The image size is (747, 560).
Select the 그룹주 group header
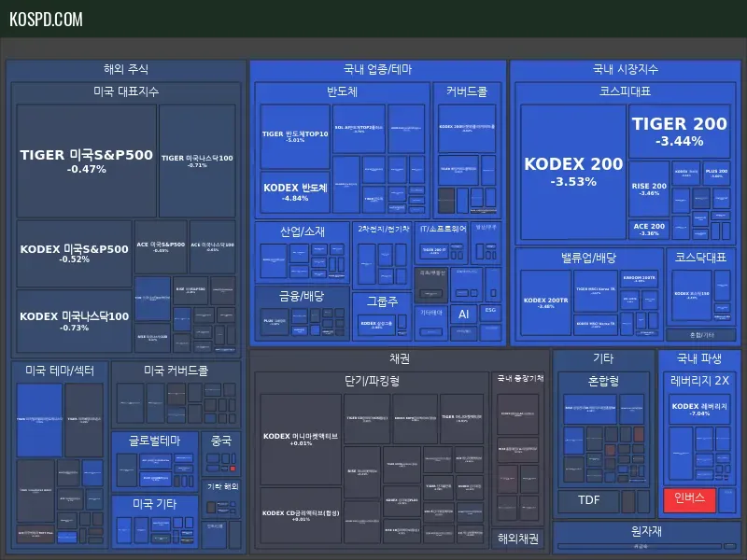tap(382, 301)
